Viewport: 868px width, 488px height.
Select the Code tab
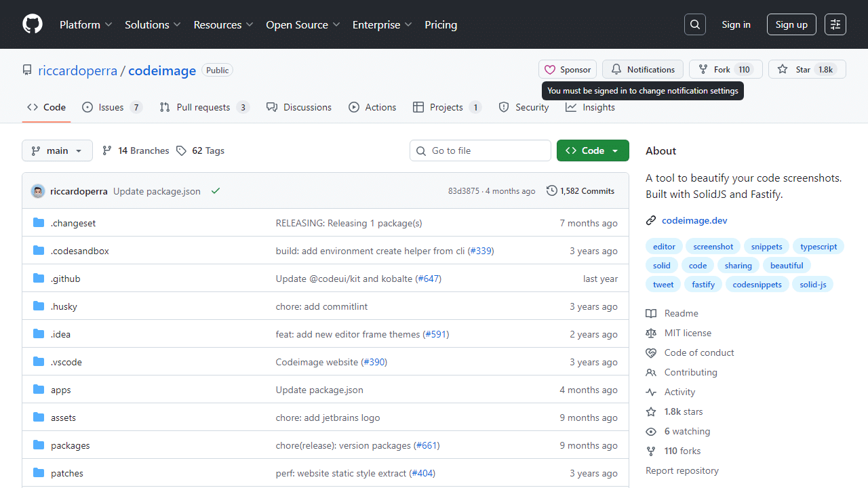pyautogui.click(x=46, y=107)
